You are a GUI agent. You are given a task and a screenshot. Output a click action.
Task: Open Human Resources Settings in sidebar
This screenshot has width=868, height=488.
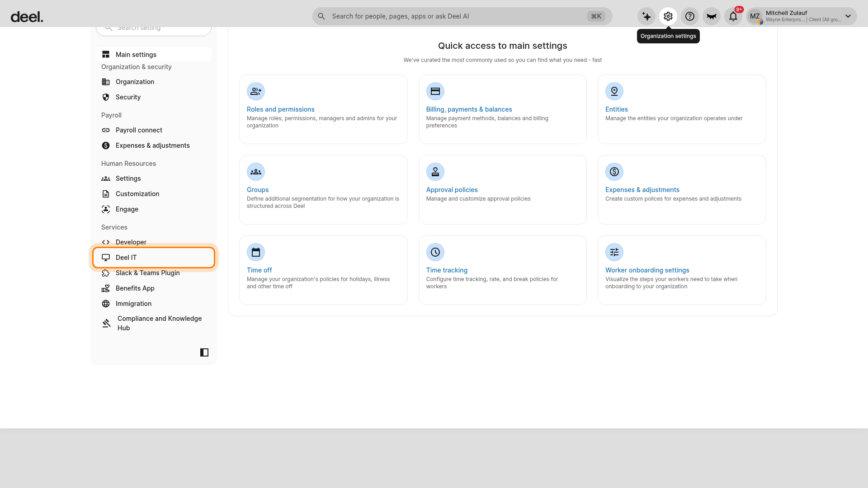(x=154, y=178)
